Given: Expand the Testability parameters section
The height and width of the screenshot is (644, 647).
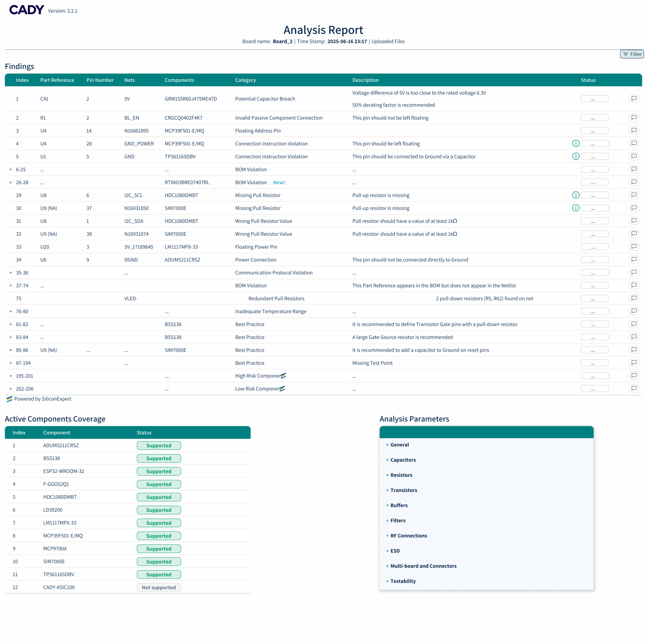Looking at the screenshot, I should click(x=403, y=581).
